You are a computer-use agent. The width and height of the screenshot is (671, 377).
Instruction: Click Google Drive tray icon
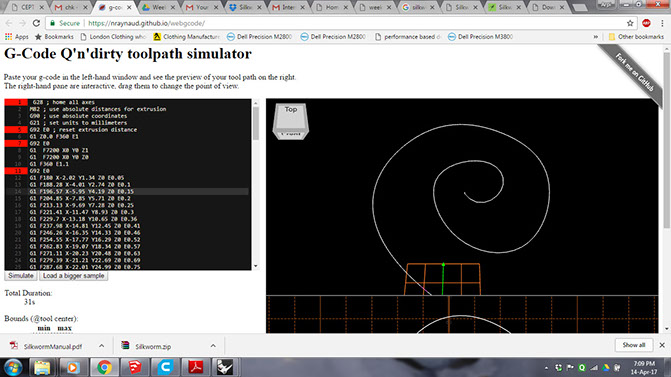[x=606, y=368]
